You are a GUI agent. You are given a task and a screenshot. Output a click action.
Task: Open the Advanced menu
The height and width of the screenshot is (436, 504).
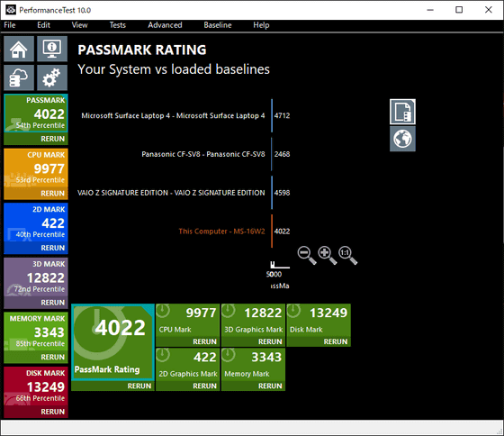coord(165,25)
